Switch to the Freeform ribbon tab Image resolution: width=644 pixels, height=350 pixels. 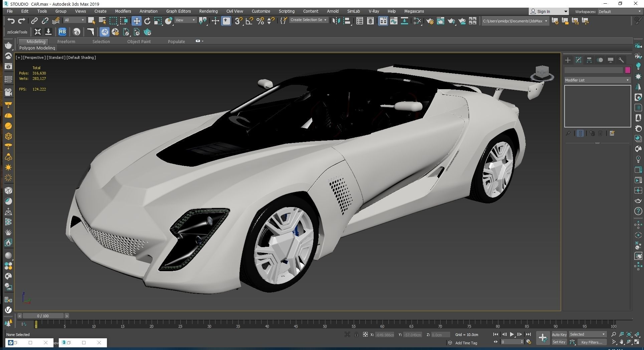click(x=66, y=41)
